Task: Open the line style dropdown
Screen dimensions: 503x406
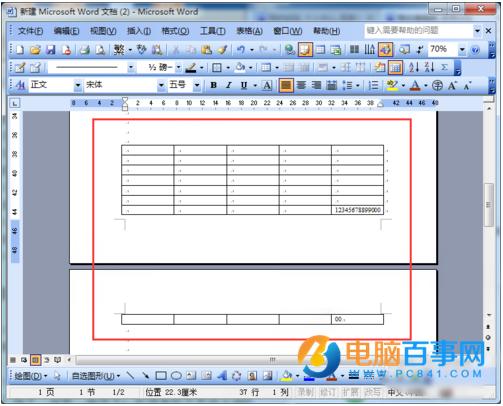Action: pos(131,68)
